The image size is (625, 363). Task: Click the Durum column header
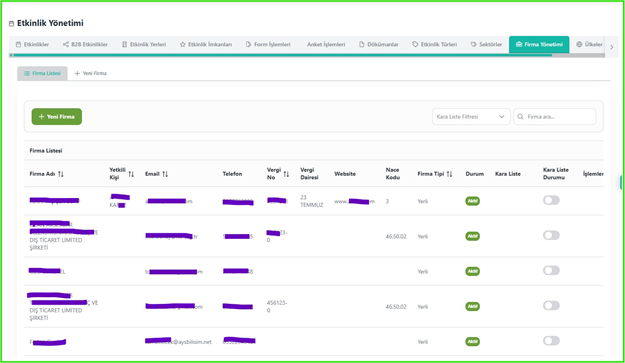click(x=474, y=174)
